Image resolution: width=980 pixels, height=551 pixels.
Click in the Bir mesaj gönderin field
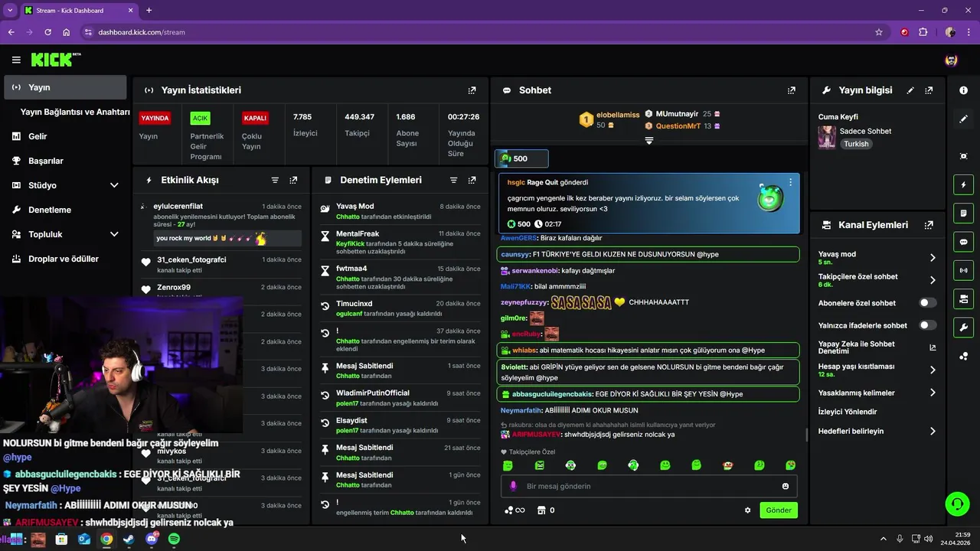649,486
